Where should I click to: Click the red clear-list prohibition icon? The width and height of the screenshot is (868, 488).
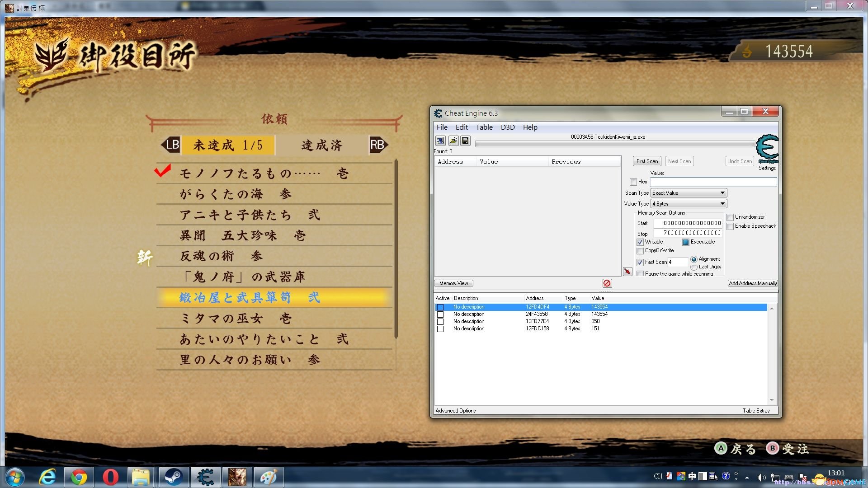(x=607, y=283)
